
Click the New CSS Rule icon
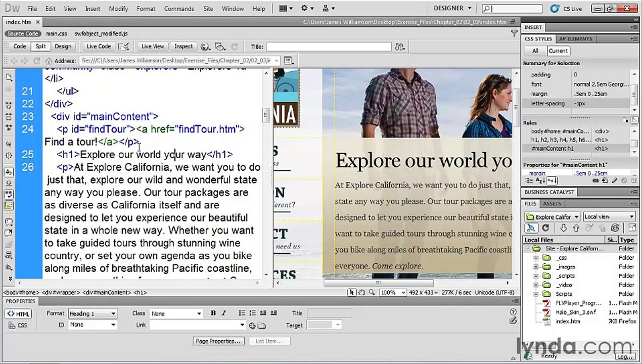pos(606,180)
